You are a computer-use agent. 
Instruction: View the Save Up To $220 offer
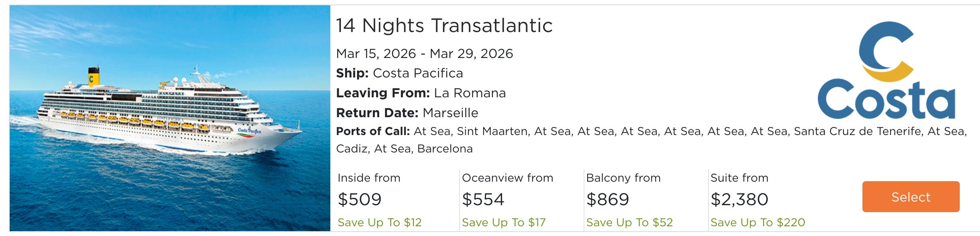[757, 223]
